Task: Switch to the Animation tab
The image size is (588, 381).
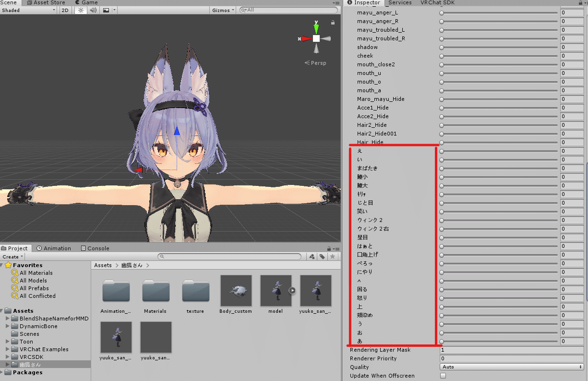Action: point(54,248)
